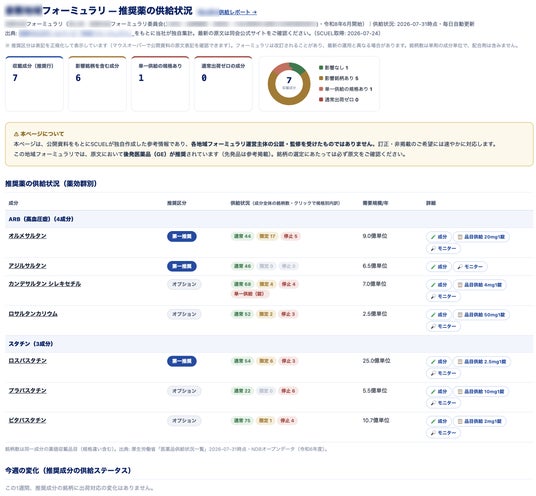Open the オルメサルタン ingredient link

(x=27, y=236)
